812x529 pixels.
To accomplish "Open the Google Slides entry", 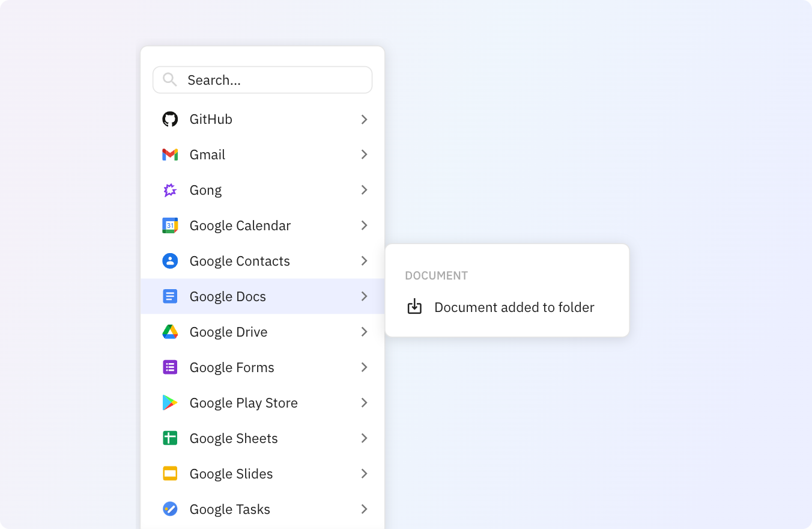I will (262, 474).
